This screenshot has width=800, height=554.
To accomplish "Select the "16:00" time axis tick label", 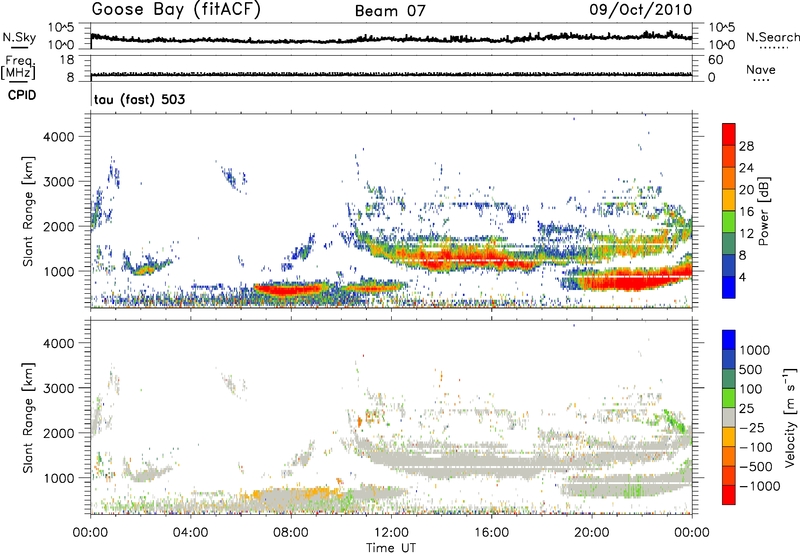I will [x=491, y=533].
